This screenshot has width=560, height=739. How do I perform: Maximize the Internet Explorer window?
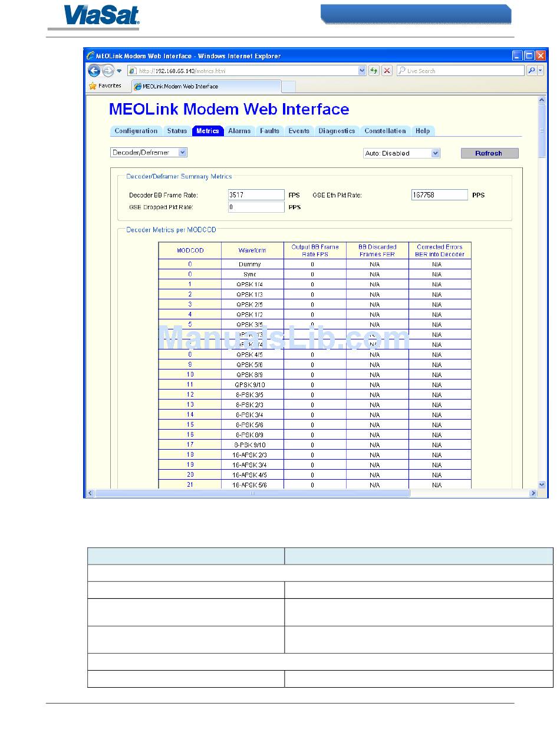[x=529, y=56]
